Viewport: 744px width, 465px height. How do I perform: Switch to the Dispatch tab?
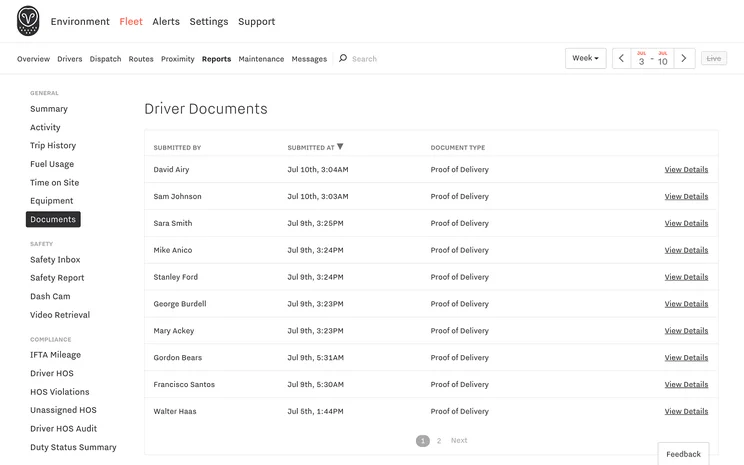click(105, 59)
